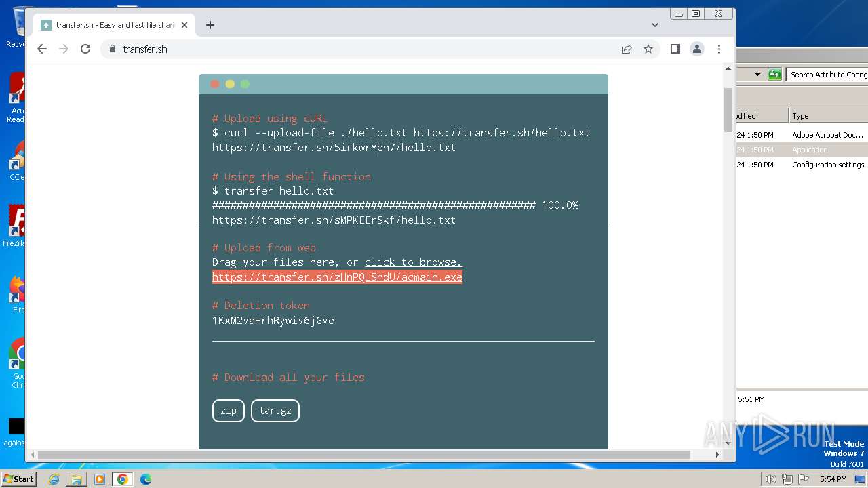Image resolution: width=868 pixels, height=488 pixels.
Task: Launch Internet Explorer from taskbar
Action: coord(54,479)
